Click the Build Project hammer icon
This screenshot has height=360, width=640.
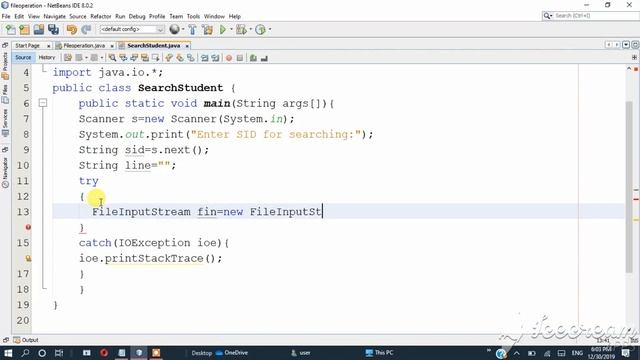(x=193, y=29)
